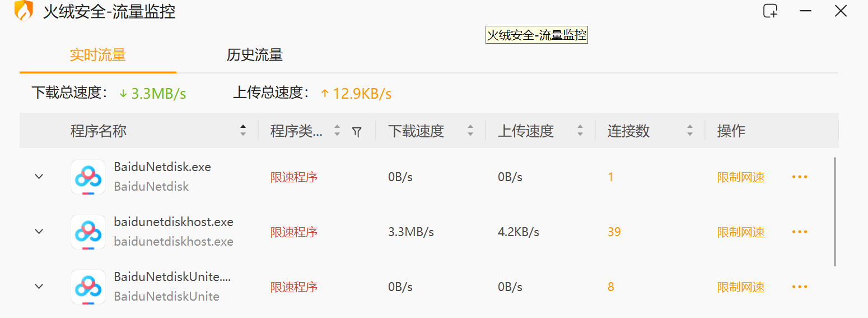Image resolution: width=868 pixels, height=318 pixels.
Task: Click the vertical scrollbar of program list
Action: coord(835,211)
